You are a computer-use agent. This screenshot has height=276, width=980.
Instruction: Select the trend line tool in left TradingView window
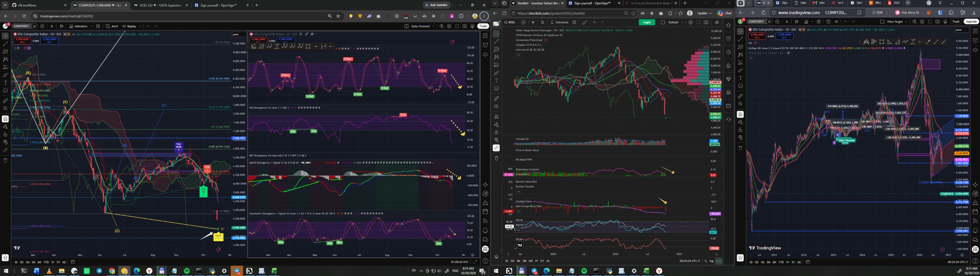(5, 44)
